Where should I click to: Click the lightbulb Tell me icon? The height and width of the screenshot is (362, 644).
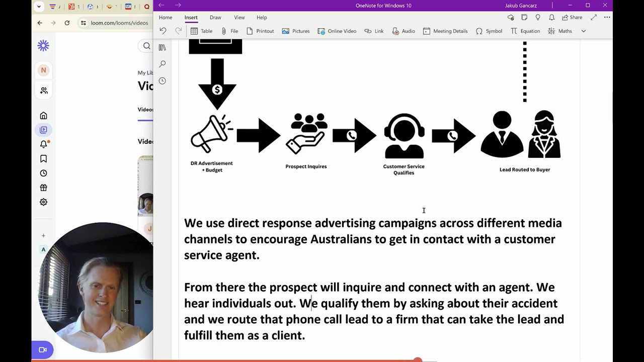(x=538, y=17)
